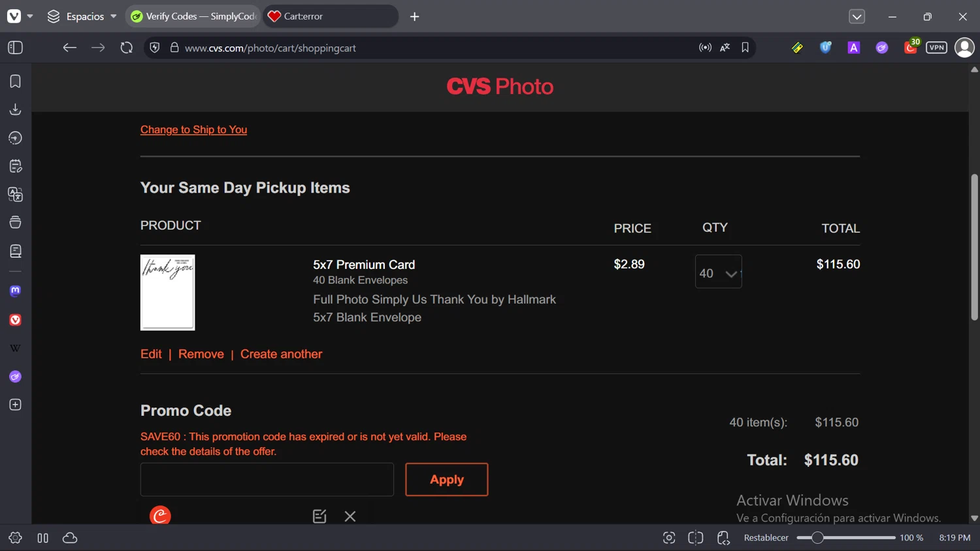Expand the Espacios workspaces dropdown

click(82, 16)
